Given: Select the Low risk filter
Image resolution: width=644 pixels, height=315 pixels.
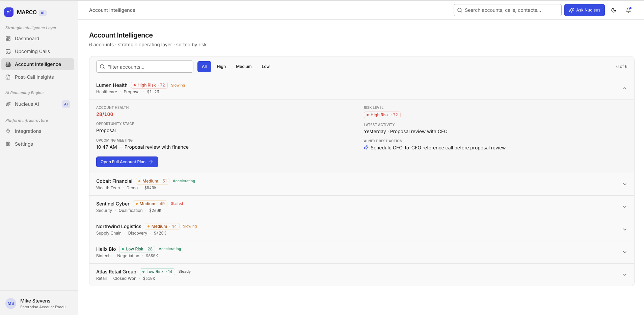Looking at the screenshot, I should click(266, 67).
